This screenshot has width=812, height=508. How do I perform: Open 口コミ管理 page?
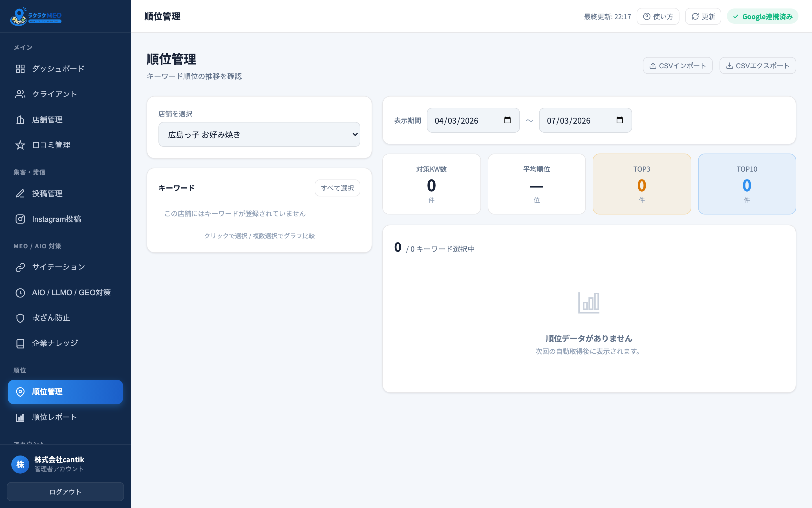[x=65, y=145]
